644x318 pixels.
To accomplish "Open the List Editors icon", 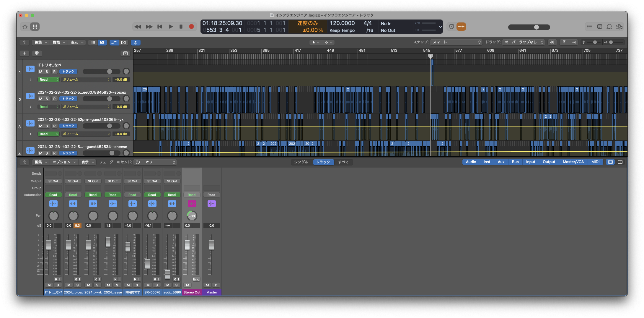I will coord(589,27).
